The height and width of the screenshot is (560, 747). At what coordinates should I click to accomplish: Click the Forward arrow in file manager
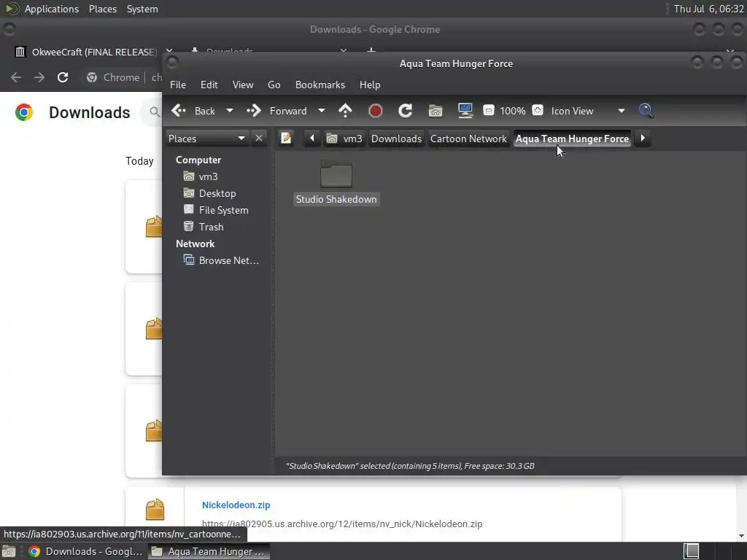click(x=254, y=111)
